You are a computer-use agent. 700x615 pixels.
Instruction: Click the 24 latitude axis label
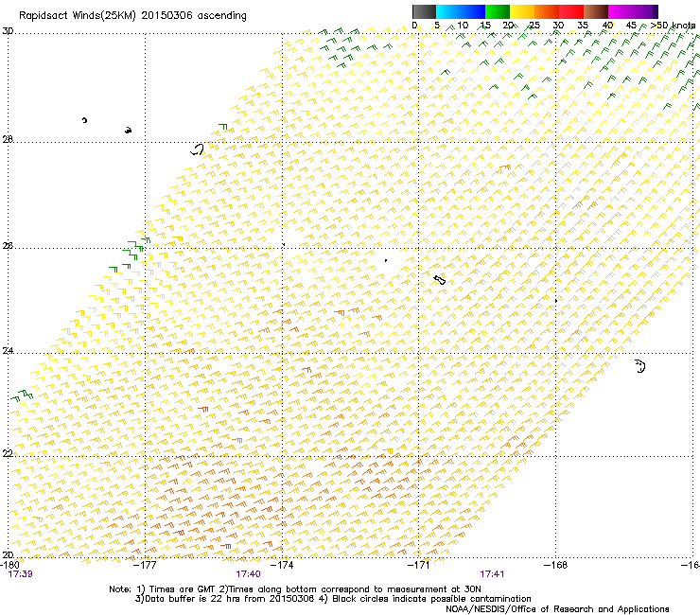click(x=8, y=351)
